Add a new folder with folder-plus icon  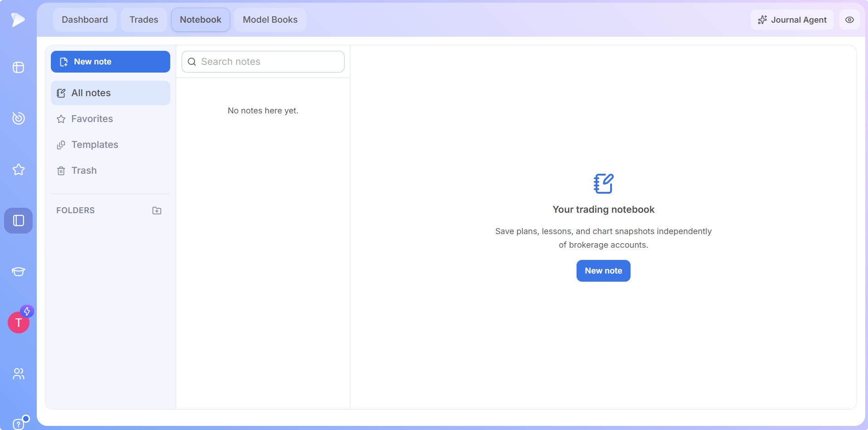pos(157,210)
